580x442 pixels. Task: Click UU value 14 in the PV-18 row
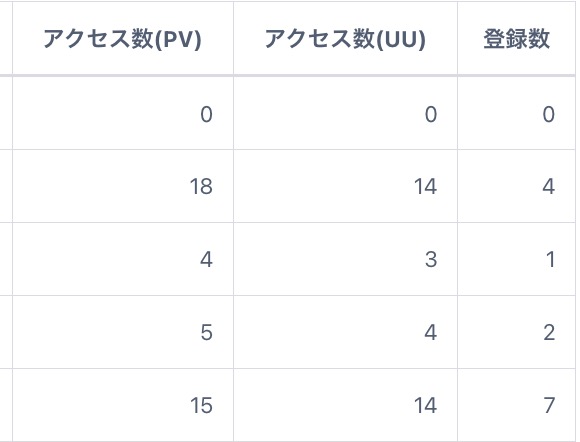click(345, 186)
